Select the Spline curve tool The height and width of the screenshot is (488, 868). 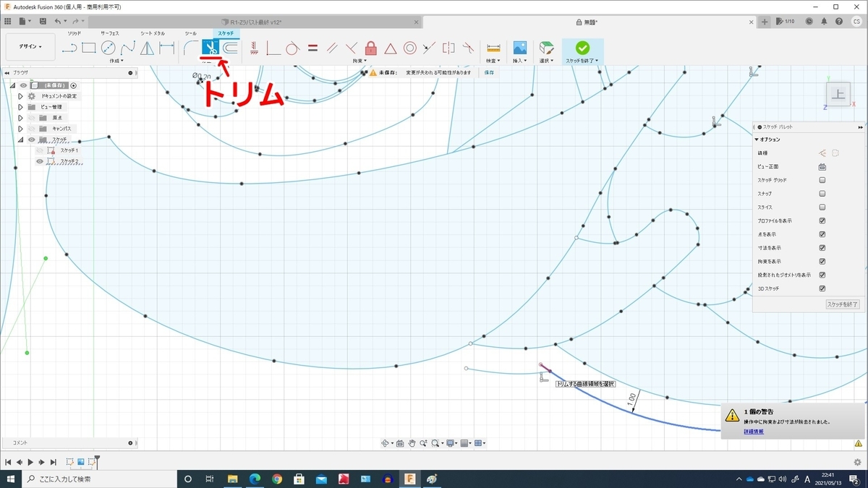click(128, 48)
